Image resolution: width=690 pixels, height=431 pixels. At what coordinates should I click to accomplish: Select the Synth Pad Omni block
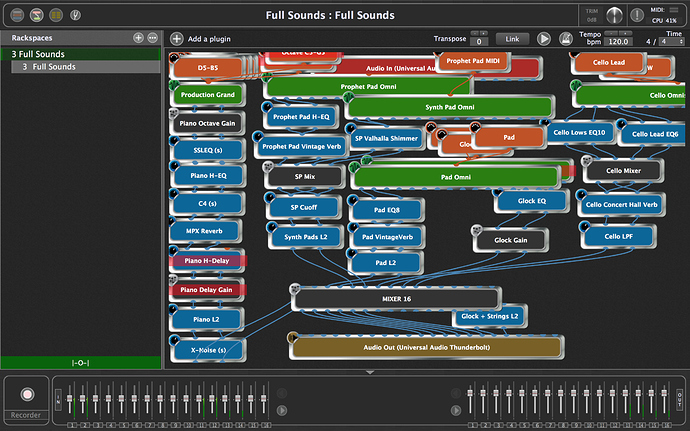pos(449,107)
